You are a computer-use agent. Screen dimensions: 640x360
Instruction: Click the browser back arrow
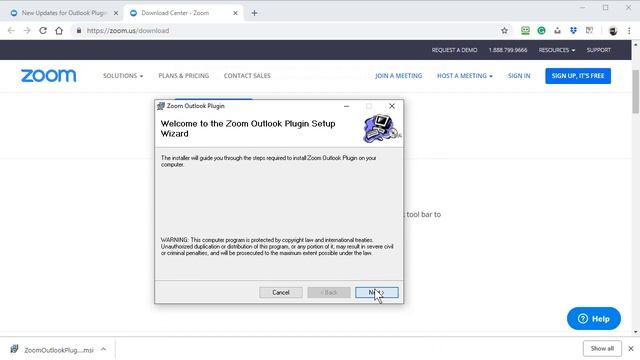[11, 31]
